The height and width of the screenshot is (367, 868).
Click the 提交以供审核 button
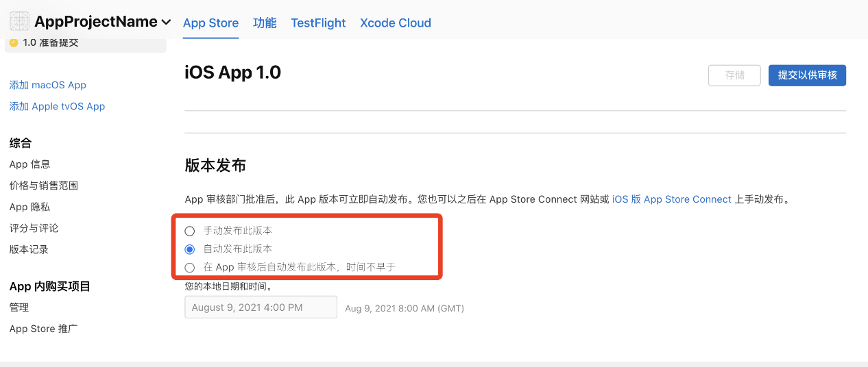pyautogui.click(x=807, y=75)
